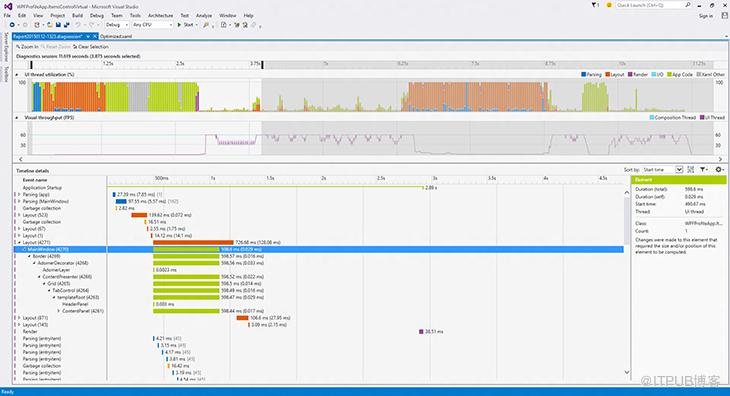The height and width of the screenshot is (396, 730).
Task: Close the Report diagsession document tab
Action: pos(95,36)
